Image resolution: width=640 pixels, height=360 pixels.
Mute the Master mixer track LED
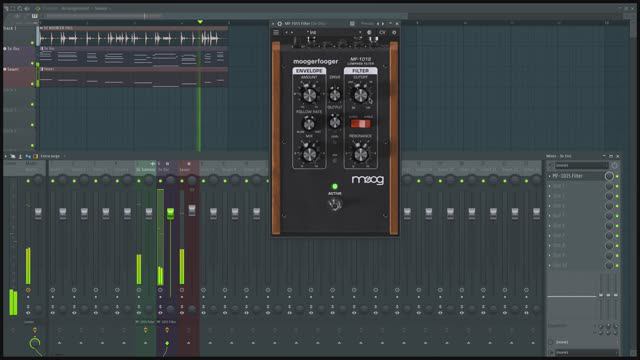pos(28,180)
